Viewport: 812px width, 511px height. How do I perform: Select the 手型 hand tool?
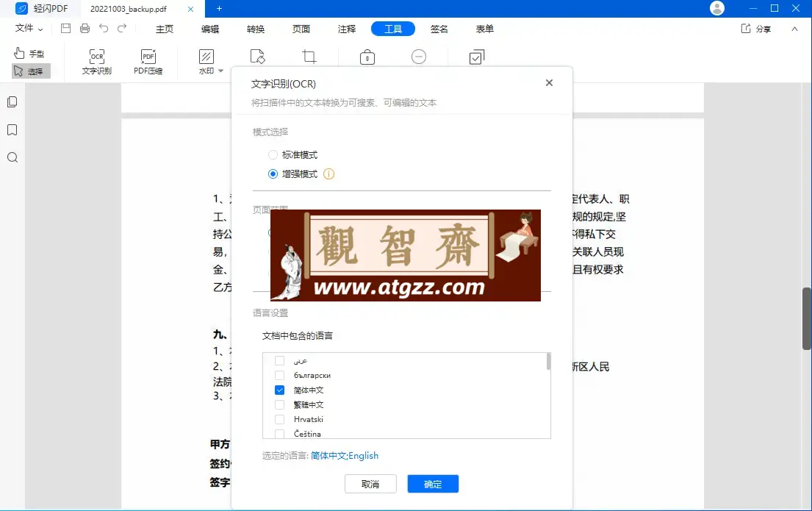(29, 53)
